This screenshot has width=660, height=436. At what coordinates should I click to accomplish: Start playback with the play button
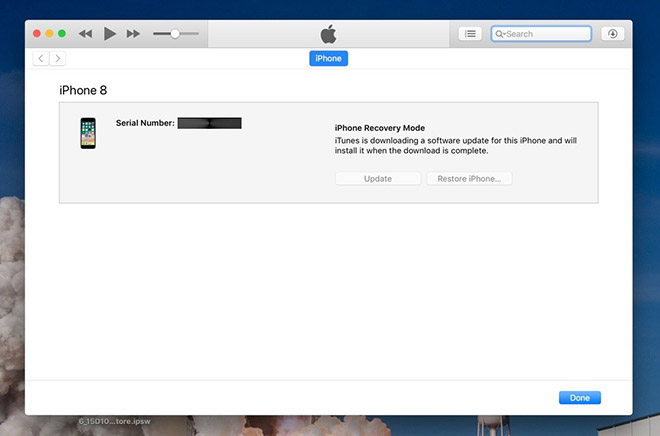pyautogui.click(x=109, y=34)
